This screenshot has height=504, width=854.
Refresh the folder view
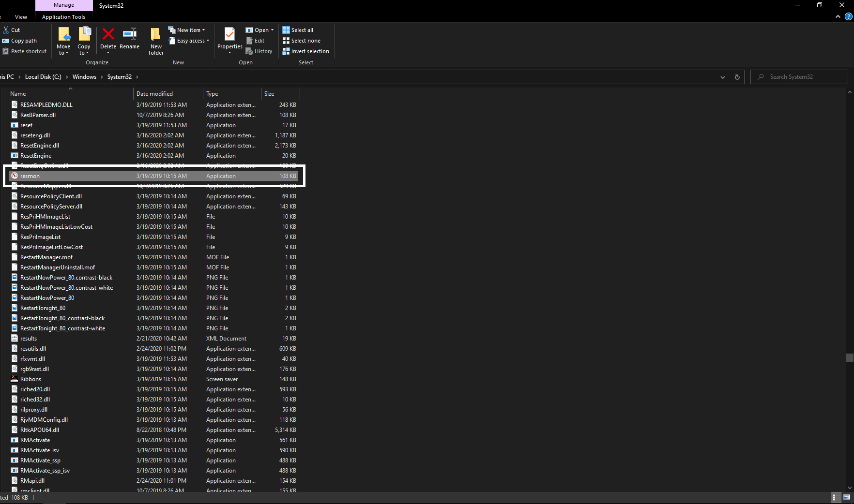[x=737, y=76]
